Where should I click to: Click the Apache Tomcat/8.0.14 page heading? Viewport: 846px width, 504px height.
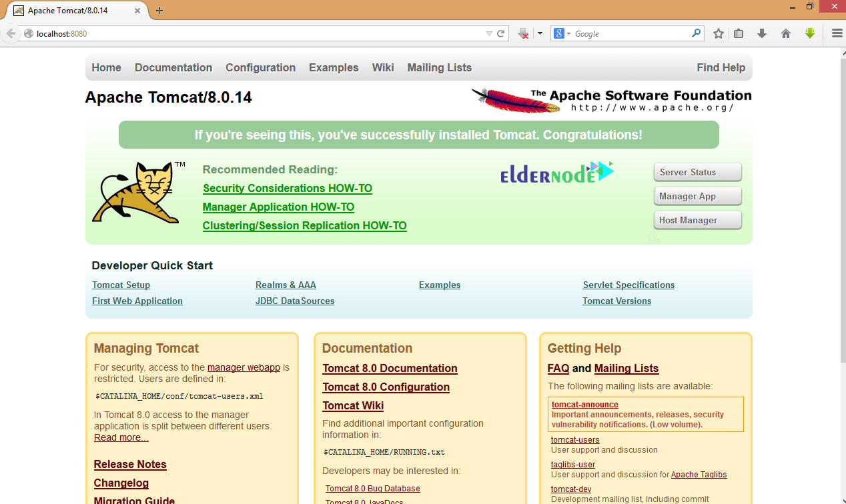click(169, 97)
